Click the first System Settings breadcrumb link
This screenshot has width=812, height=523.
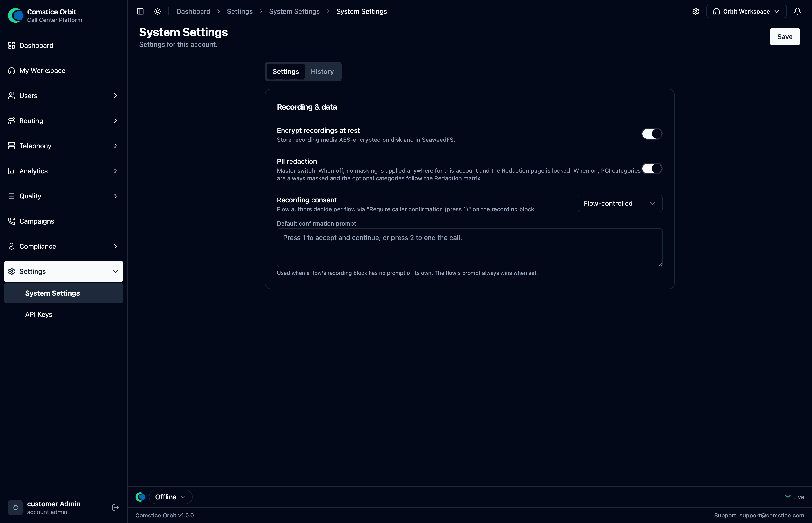(x=294, y=12)
